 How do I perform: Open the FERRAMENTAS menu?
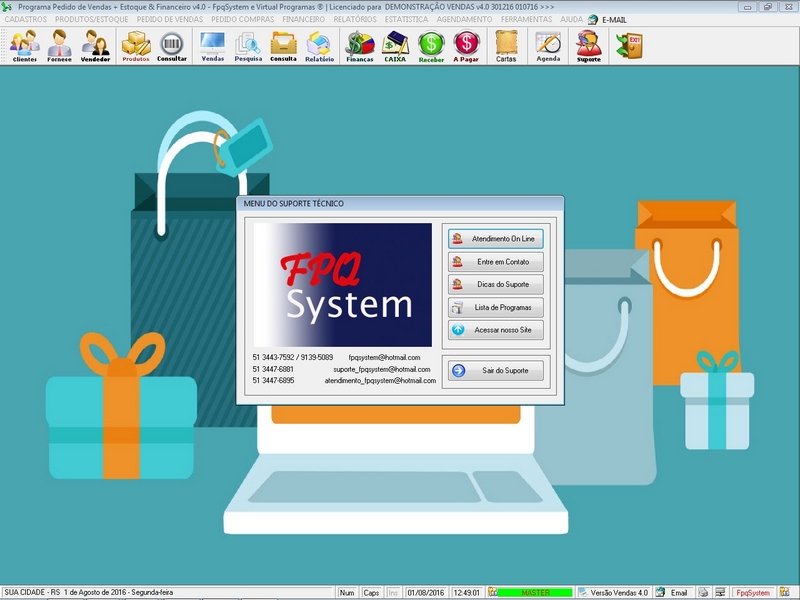(x=527, y=19)
